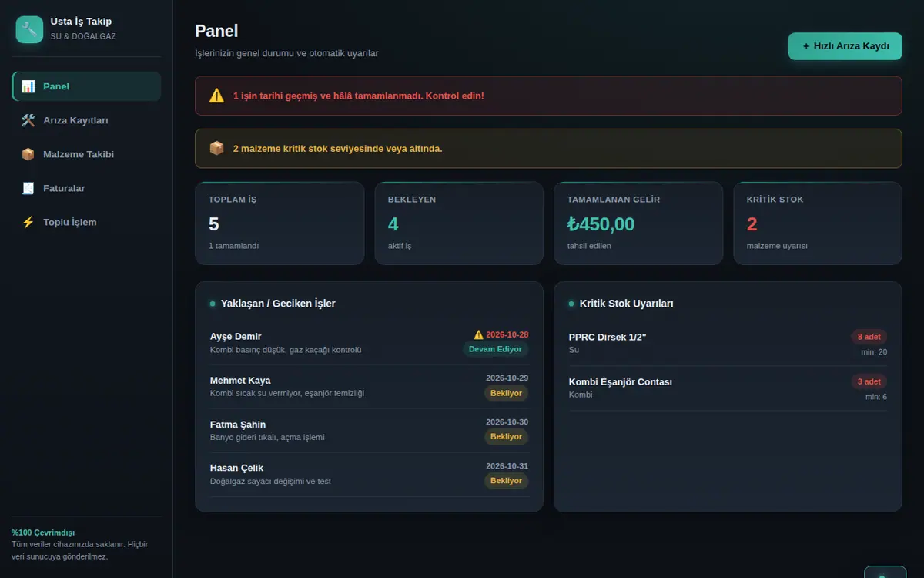Click the Devam Ediyor status badge

[x=495, y=349]
